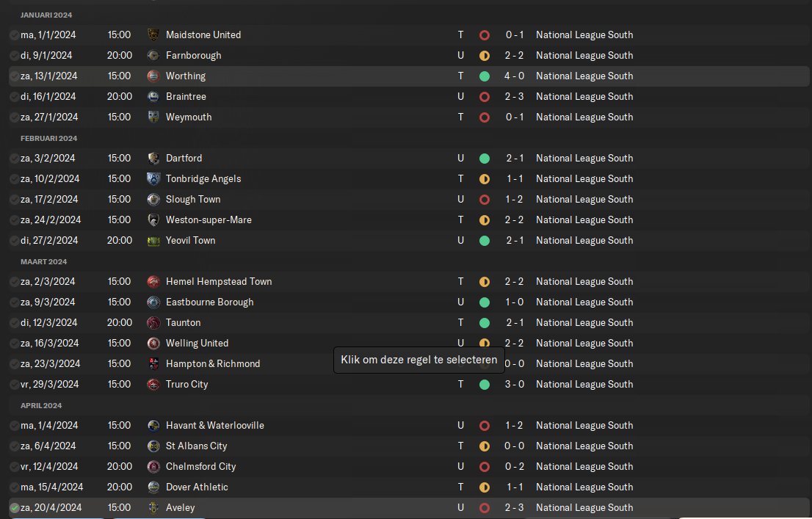Click the Aveley club crest icon
This screenshot has width=812, height=519.
point(153,507)
